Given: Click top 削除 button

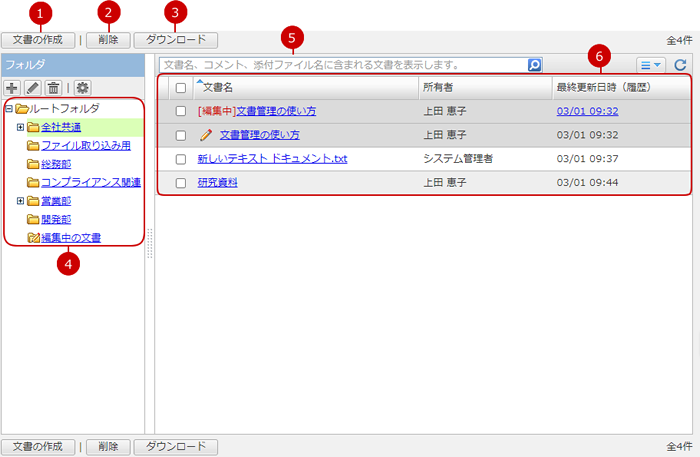Looking at the screenshot, I should coord(108,40).
